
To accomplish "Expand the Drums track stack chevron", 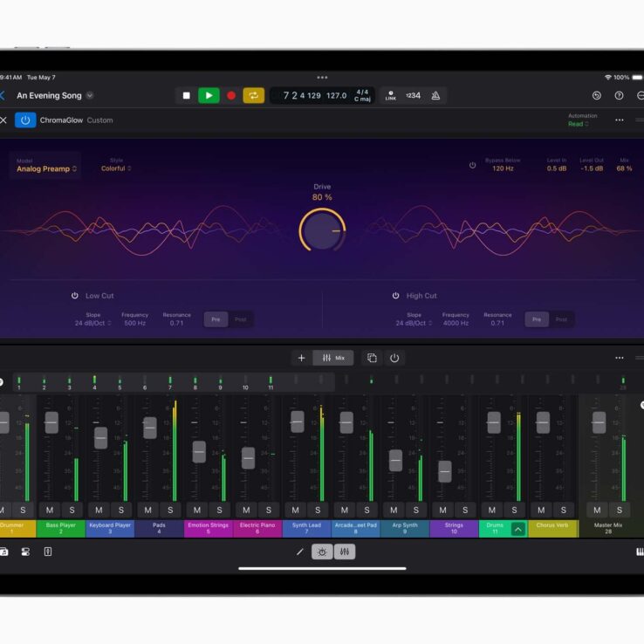I will click(518, 530).
